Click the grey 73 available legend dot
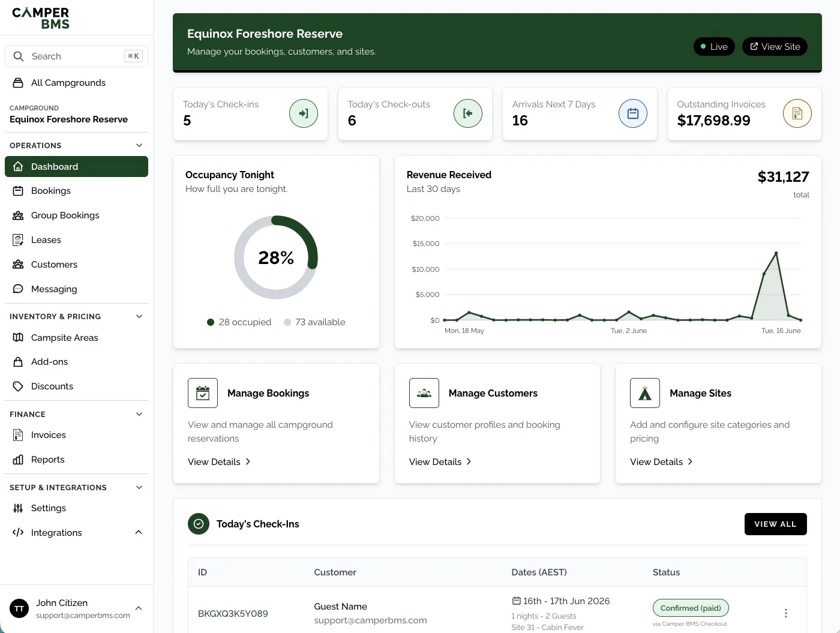The image size is (840, 633). tap(287, 322)
